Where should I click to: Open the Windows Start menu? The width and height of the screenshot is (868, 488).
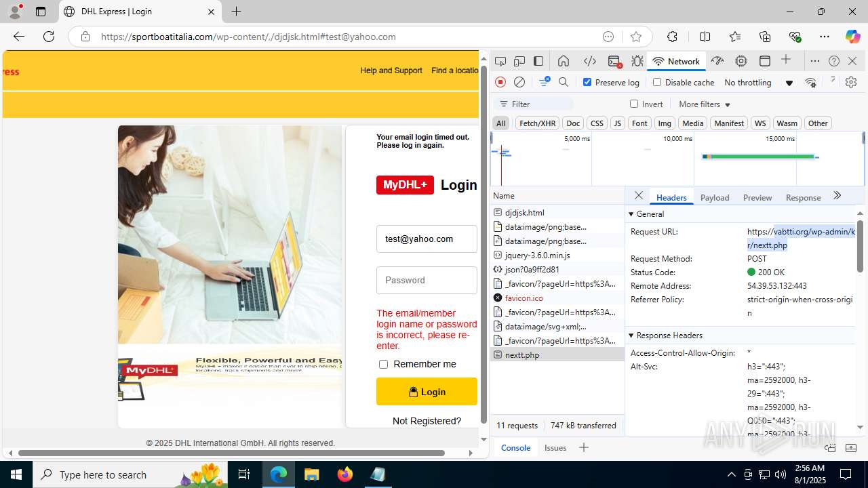[16, 474]
